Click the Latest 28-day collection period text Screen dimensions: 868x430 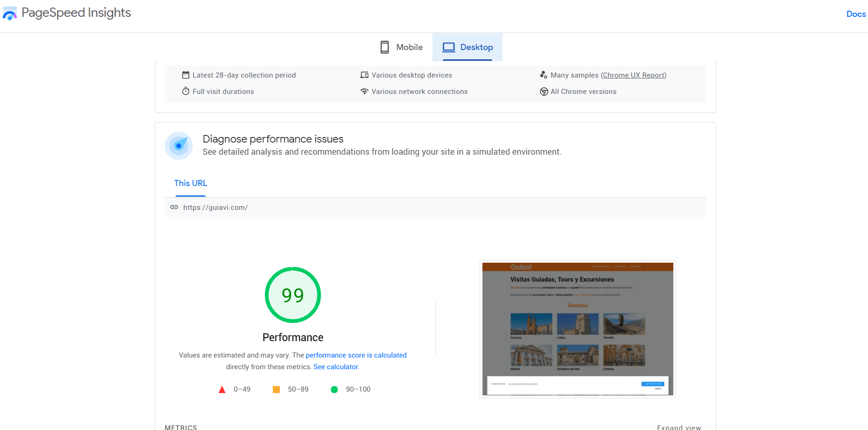tap(244, 75)
